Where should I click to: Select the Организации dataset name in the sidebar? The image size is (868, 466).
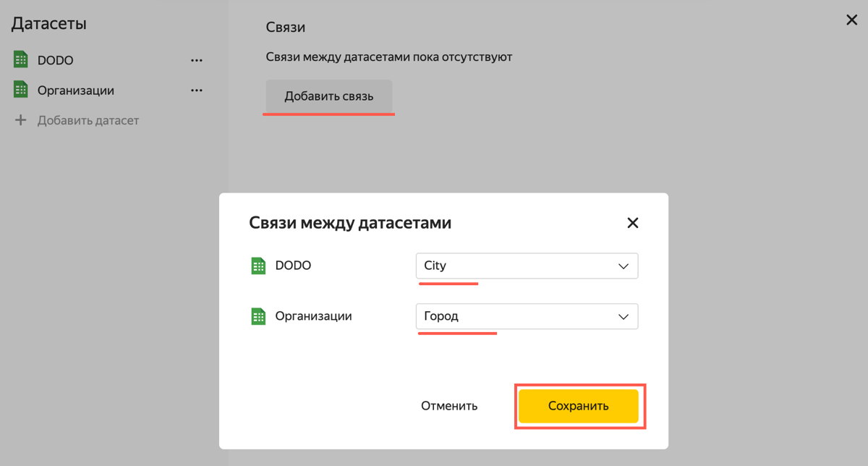(76, 90)
